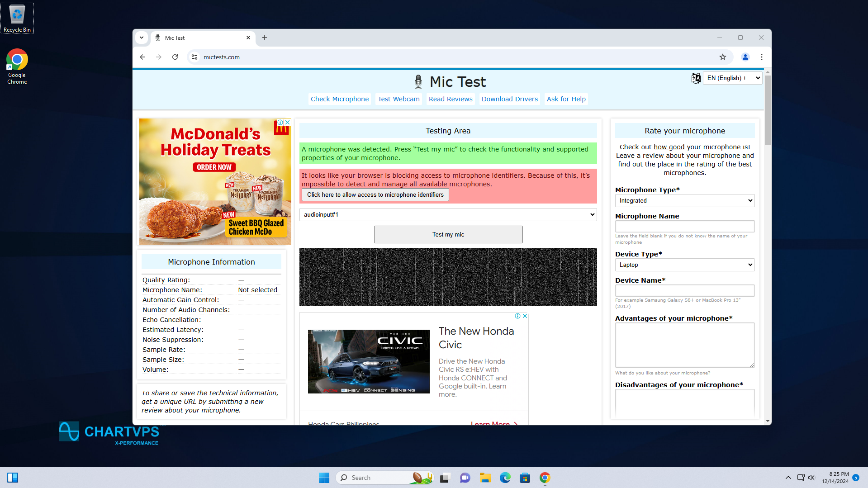Open Task View on the taskbar
The width and height of the screenshot is (868, 488).
click(445, 478)
